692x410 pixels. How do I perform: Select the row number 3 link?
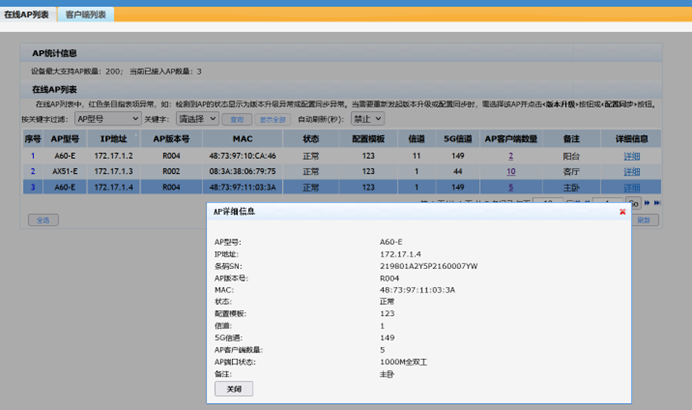[33, 188]
